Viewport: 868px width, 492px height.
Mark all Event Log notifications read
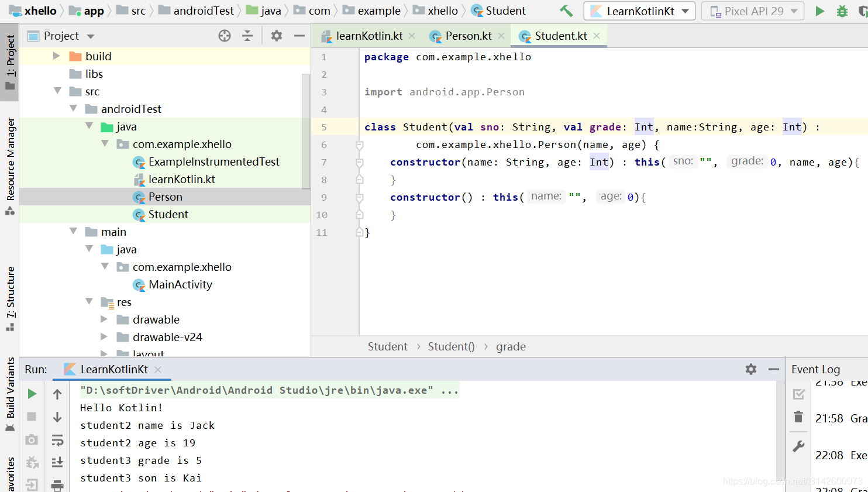[799, 394]
